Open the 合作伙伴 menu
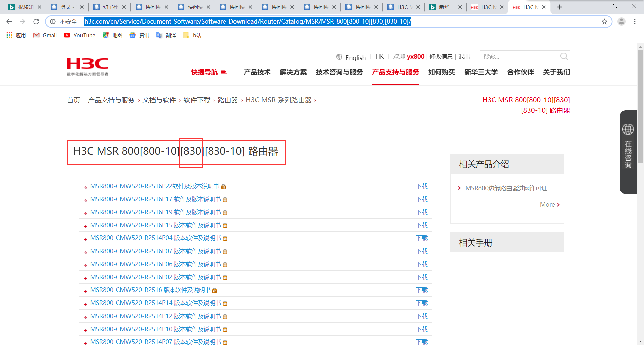Image resolution: width=644 pixels, height=345 pixels. click(521, 72)
